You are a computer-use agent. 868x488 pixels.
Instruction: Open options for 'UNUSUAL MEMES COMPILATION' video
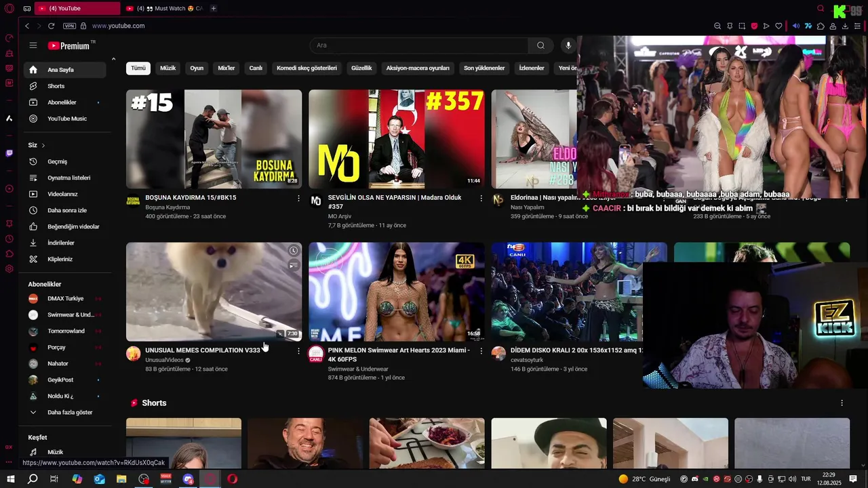(298, 351)
